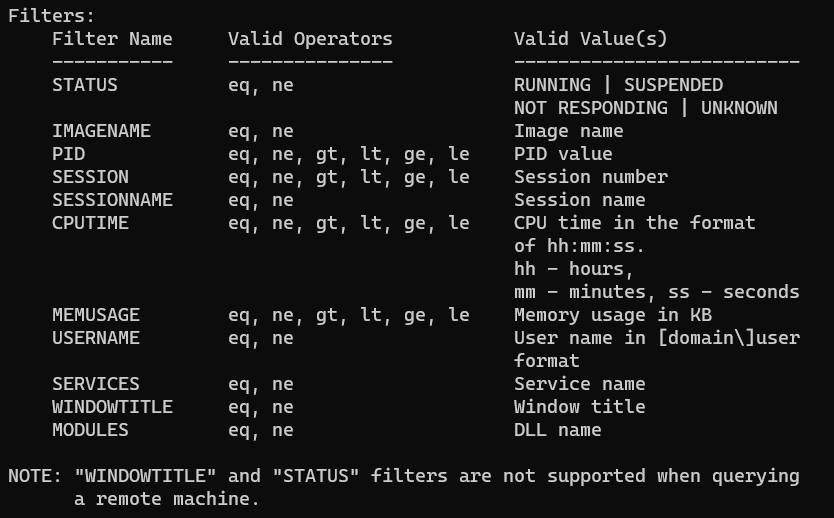Click the MEMUSAGE filter name
834x518 pixels.
(96, 315)
